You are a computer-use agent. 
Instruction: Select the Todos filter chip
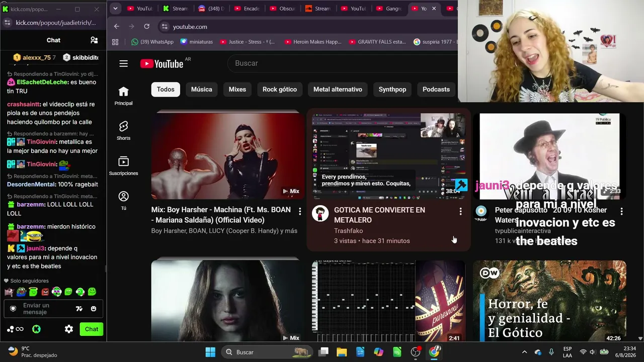pyautogui.click(x=166, y=89)
